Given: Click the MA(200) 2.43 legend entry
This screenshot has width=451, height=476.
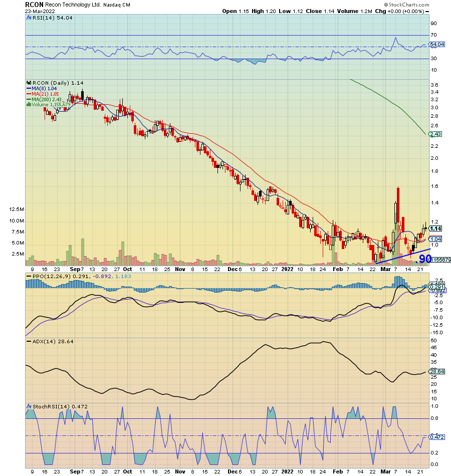Looking at the screenshot, I should pyautogui.click(x=47, y=99).
